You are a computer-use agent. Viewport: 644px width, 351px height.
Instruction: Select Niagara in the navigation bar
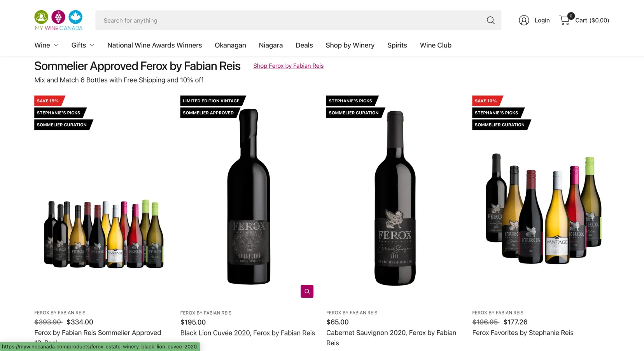click(271, 45)
